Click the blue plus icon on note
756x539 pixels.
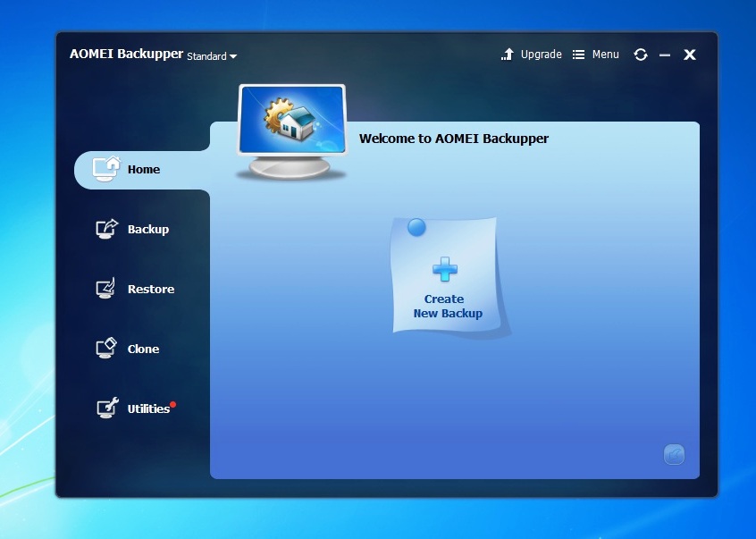(444, 268)
